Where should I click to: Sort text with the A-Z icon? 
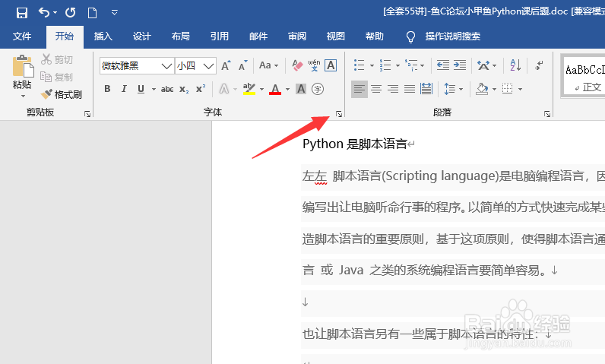(x=515, y=65)
